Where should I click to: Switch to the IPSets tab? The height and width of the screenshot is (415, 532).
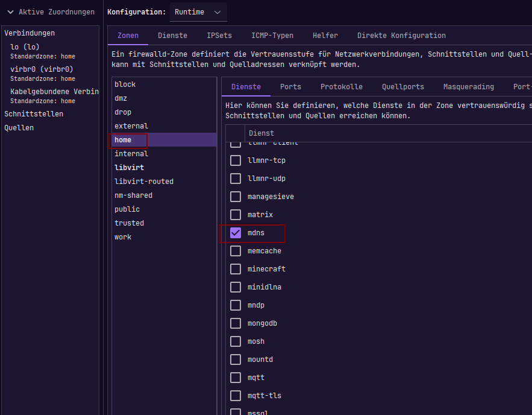tap(219, 36)
